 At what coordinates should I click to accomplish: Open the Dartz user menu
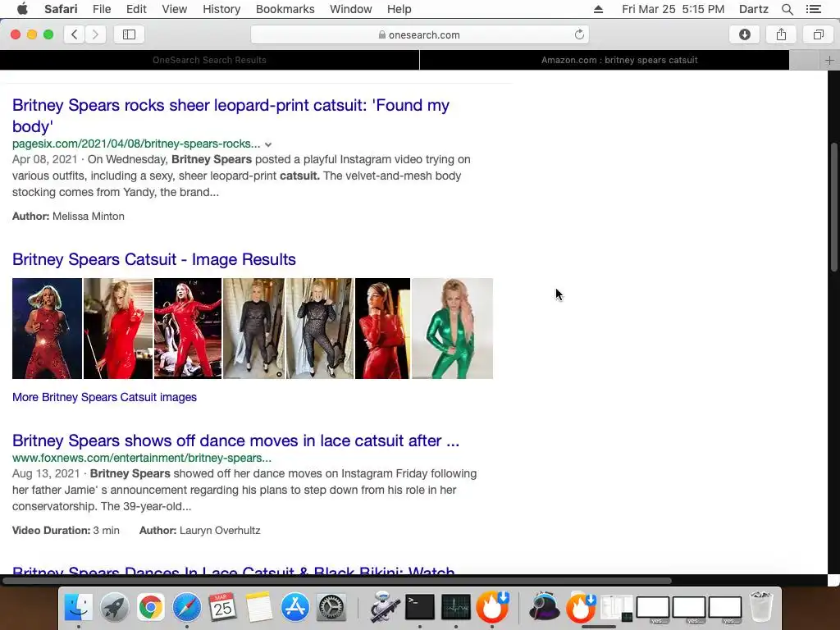pyautogui.click(x=753, y=9)
